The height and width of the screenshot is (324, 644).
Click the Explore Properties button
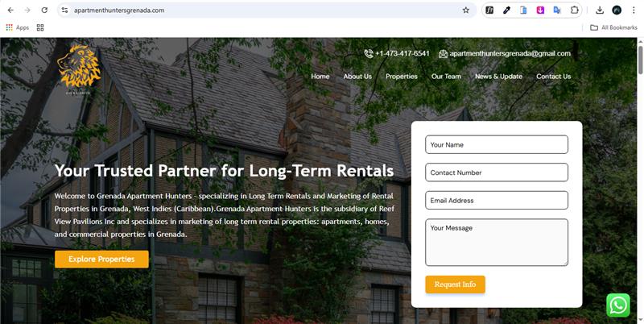point(101,260)
